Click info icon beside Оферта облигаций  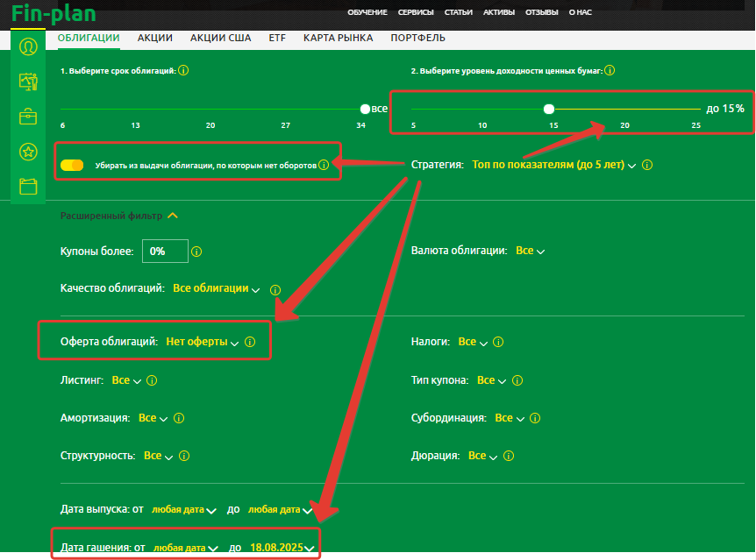point(250,343)
